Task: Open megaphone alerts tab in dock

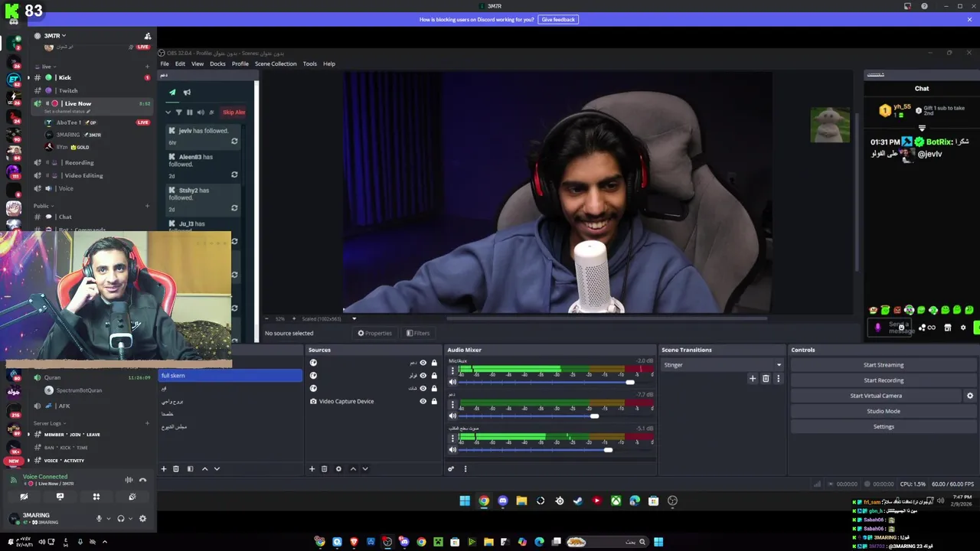Action: pos(187,92)
